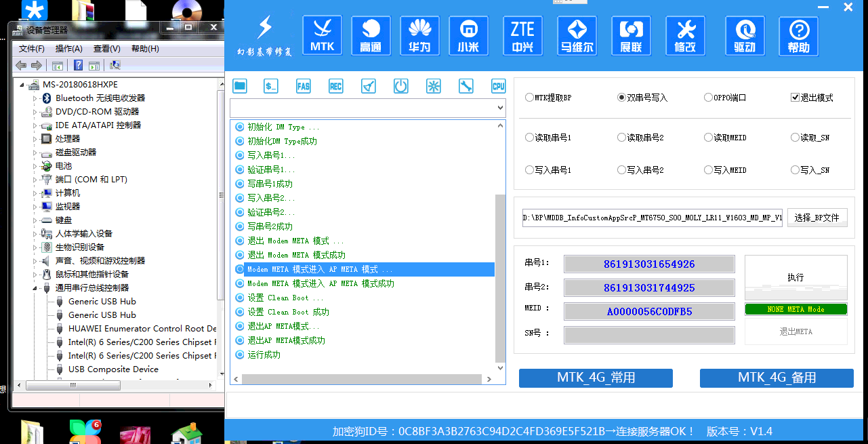The height and width of the screenshot is (444, 868).
Task: Click the CPU icon
Action: pos(498,86)
